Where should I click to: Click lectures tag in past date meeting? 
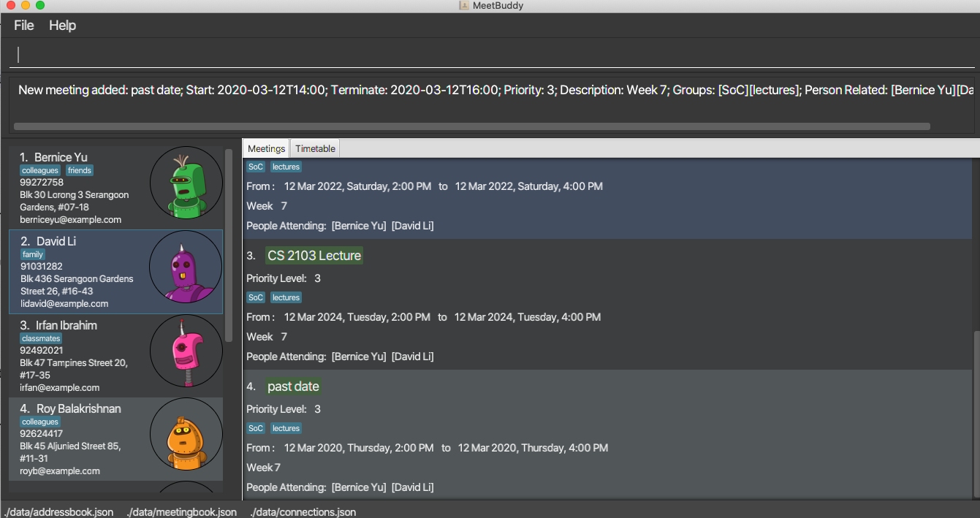coord(286,428)
